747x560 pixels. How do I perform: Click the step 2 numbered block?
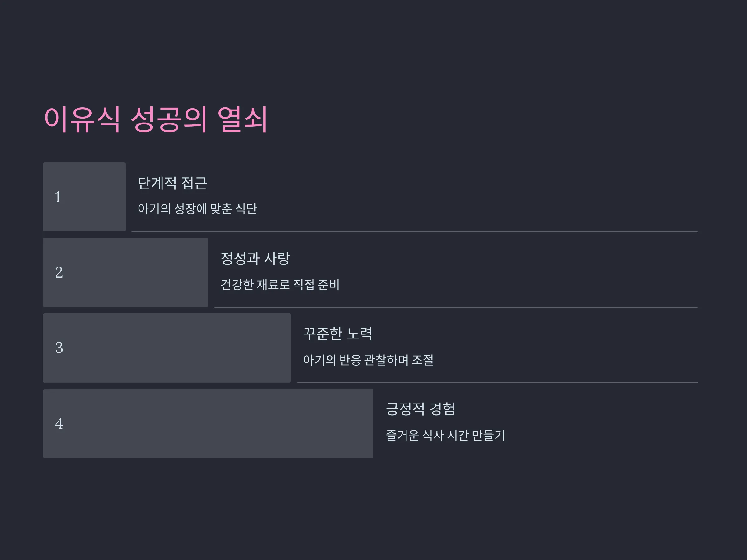(x=125, y=273)
